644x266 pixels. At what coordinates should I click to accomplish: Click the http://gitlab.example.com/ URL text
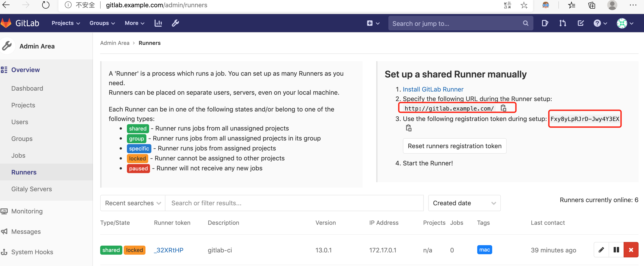click(x=449, y=108)
